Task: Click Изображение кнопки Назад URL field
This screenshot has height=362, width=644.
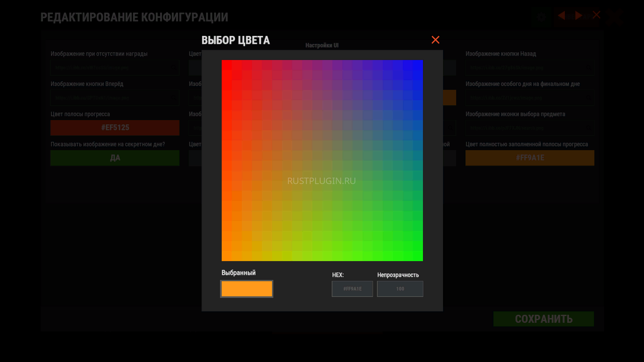Action: point(530,68)
